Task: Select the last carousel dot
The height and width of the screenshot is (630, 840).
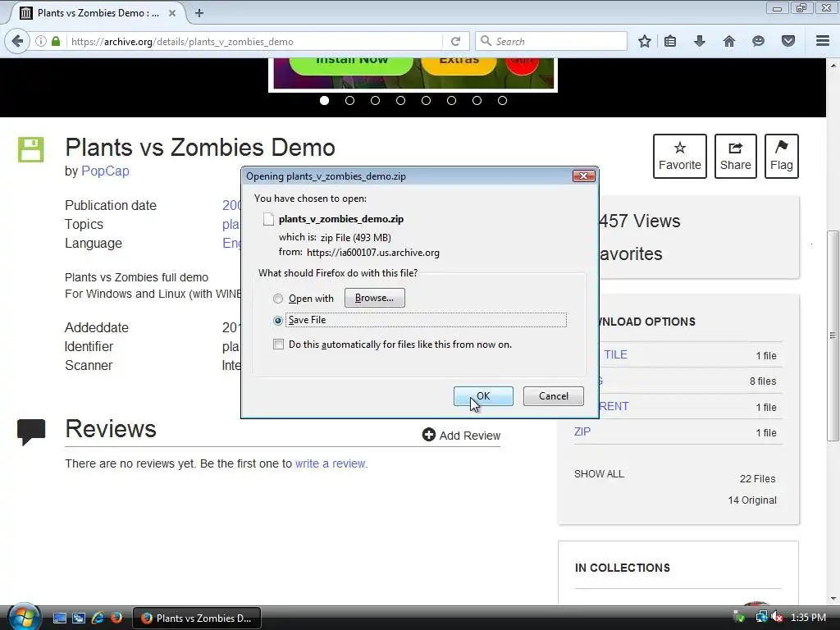Action: [x=503, y=100]
